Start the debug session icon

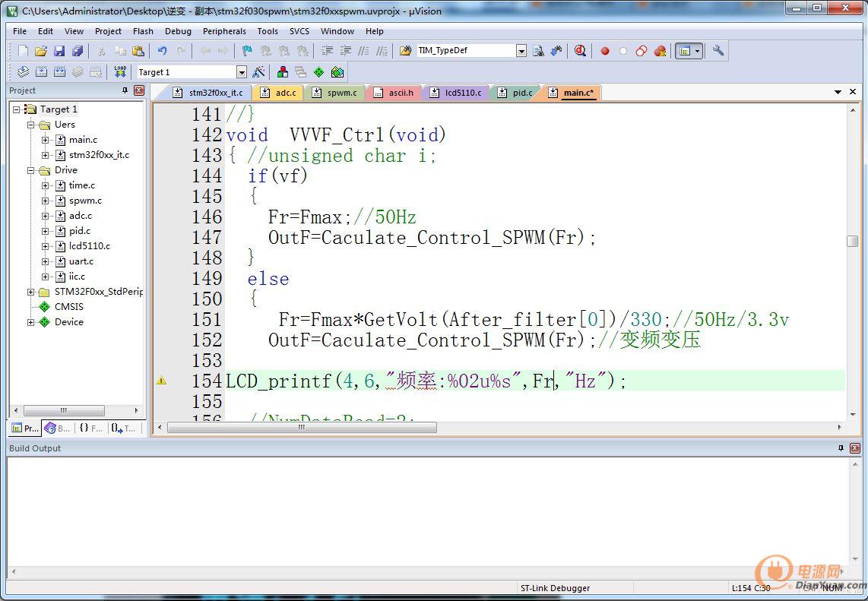pos(580,51)
